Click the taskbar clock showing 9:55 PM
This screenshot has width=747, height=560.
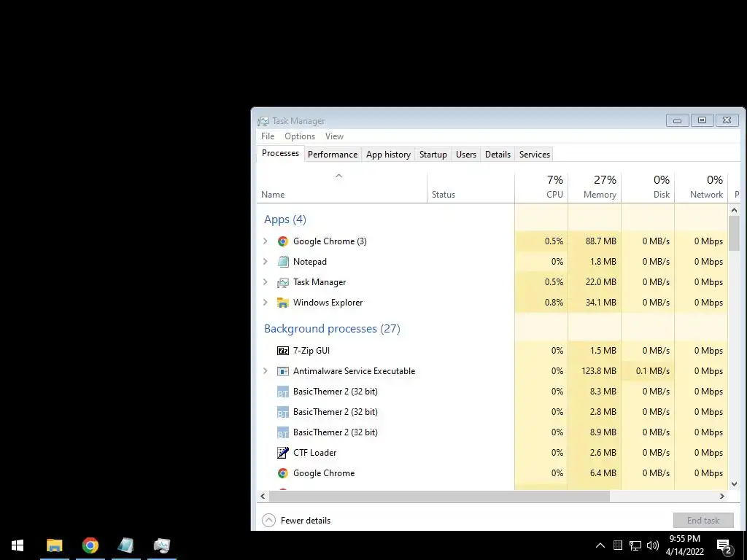tap(684, 545)
